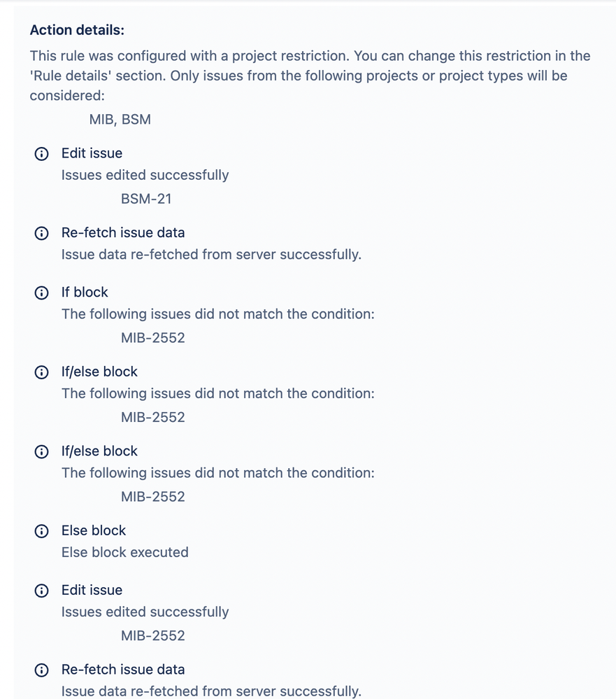The height and width of the screenshot is (699, 616).
Task: Click info icon beside Edit issue for MIB-2552
Action: tap(41, 591)
